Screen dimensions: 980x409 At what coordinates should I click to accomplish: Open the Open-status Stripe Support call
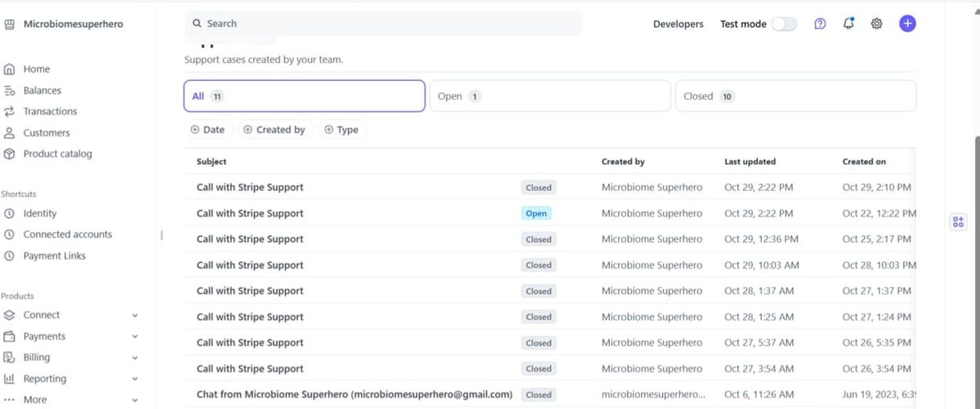tap(550, 213)
